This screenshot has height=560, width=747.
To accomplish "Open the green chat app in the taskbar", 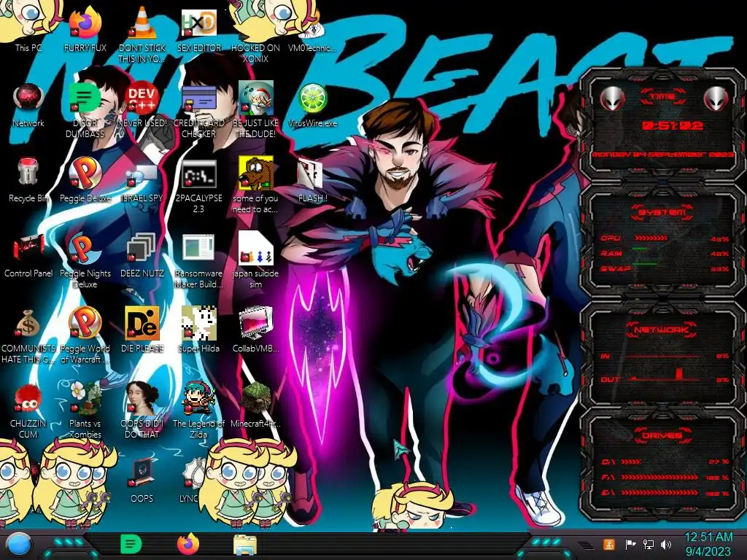I will pos(131,544).
